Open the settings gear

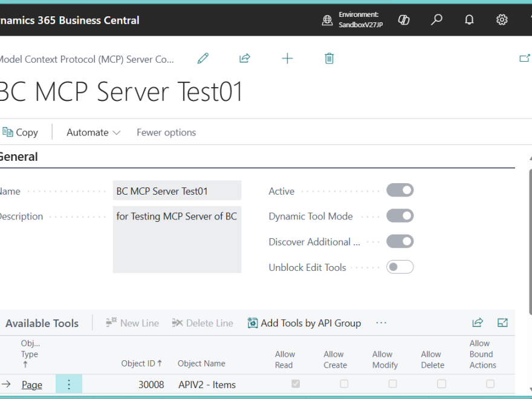click(502, 20)
